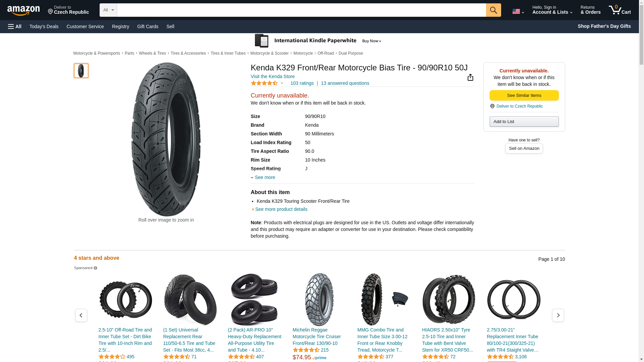Click the Sponsored info icon

pyautogui.click(x=96, y=268)
